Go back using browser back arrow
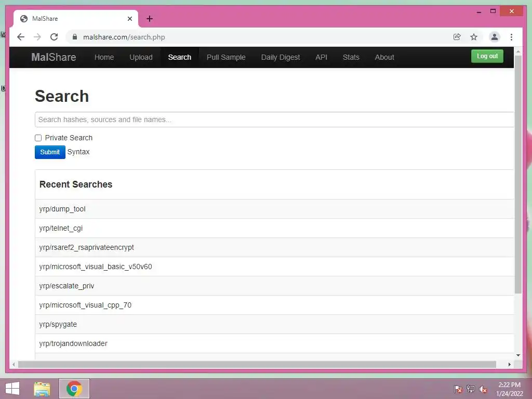The height and width of the screenshot is (399, 532). coord(21,37)
